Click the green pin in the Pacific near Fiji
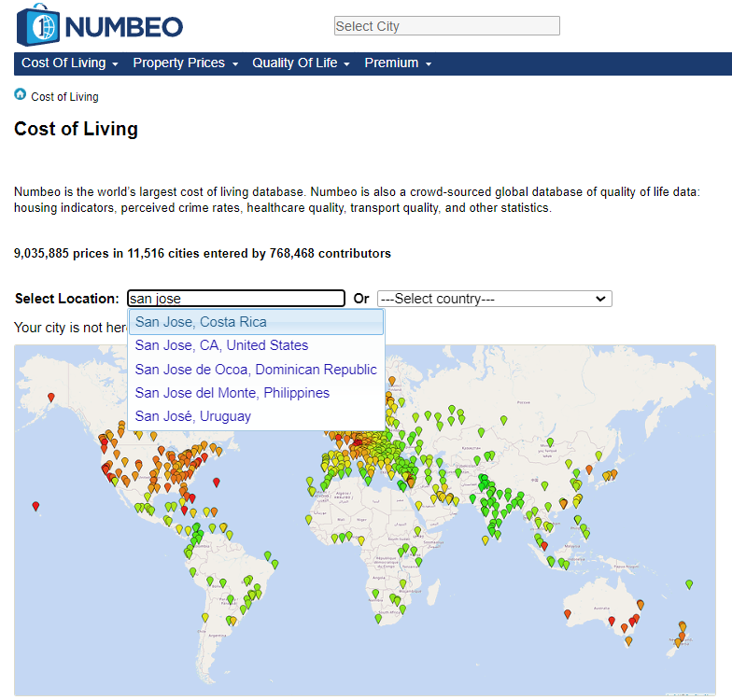 point(689,584)
